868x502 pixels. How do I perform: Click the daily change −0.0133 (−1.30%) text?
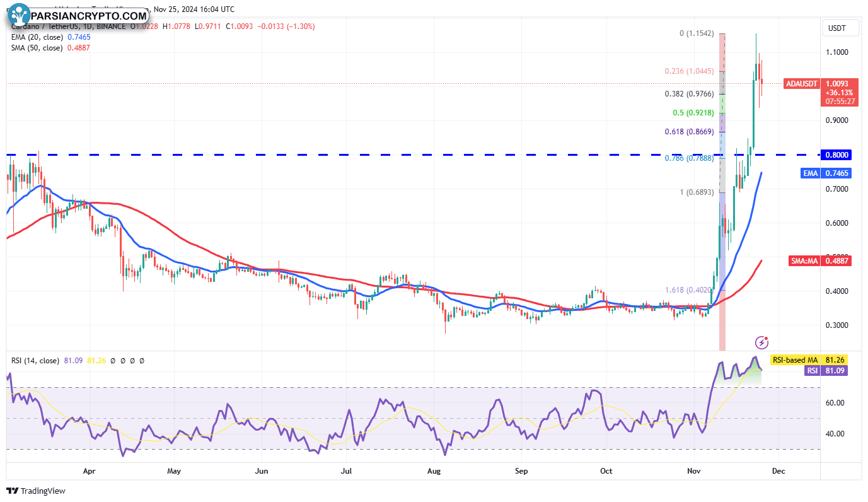pos(286,26)
